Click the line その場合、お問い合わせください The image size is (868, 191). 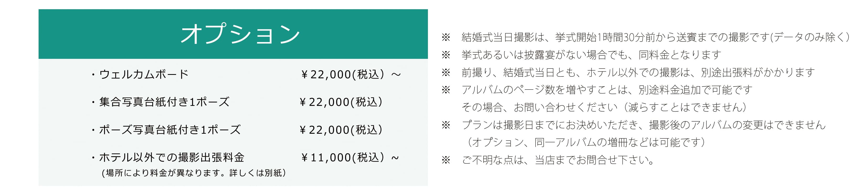(x=604, y=107)
